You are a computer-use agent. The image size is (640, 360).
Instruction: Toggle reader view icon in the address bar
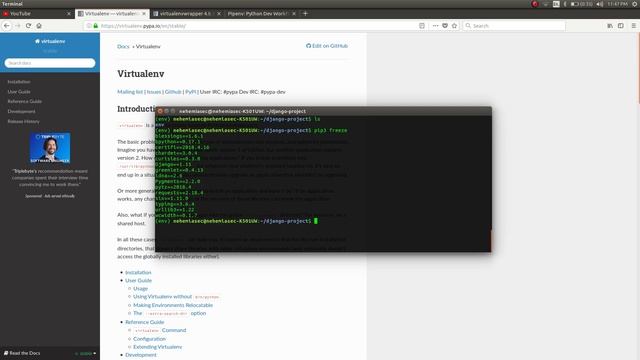click(422, 26)
